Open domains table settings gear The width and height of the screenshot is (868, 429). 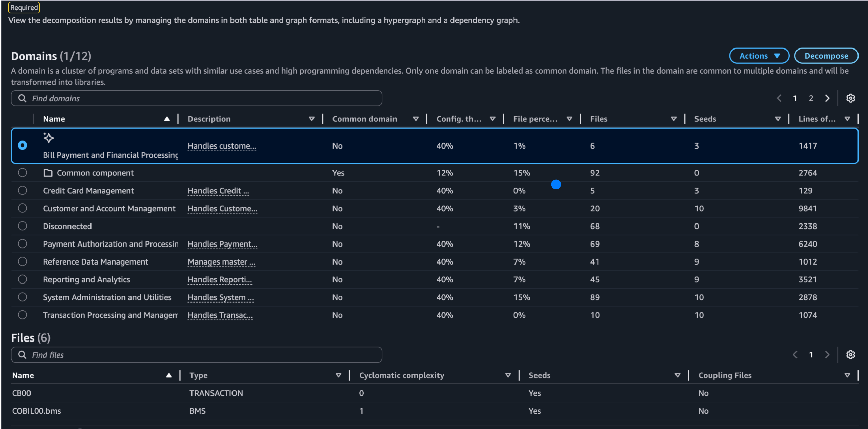pyautogui.click(x=850, y=98)
